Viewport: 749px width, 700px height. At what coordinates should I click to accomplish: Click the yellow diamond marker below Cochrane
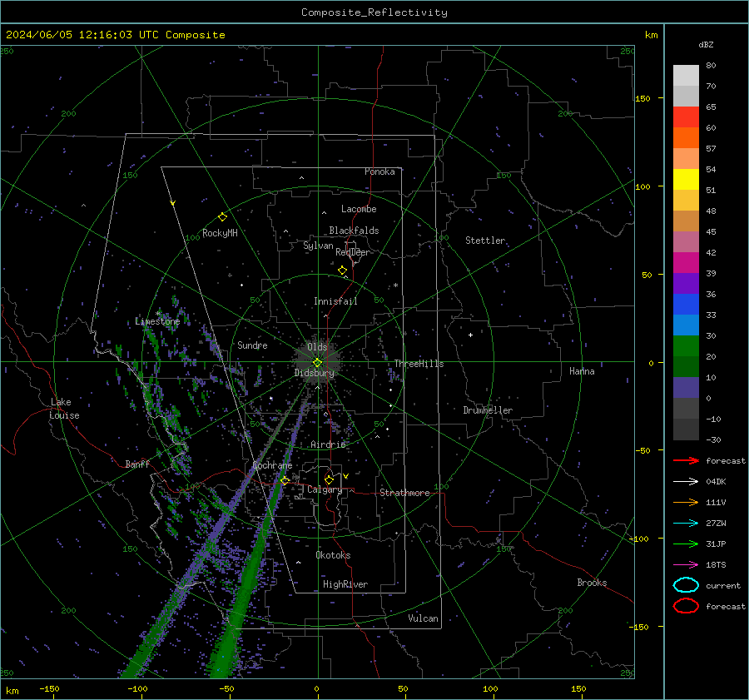pos(285,480)
